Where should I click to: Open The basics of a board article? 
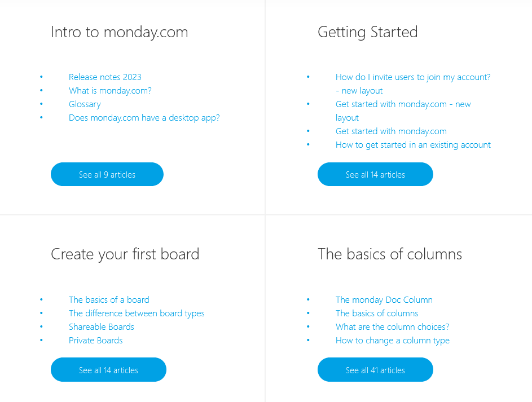[109, 299]
